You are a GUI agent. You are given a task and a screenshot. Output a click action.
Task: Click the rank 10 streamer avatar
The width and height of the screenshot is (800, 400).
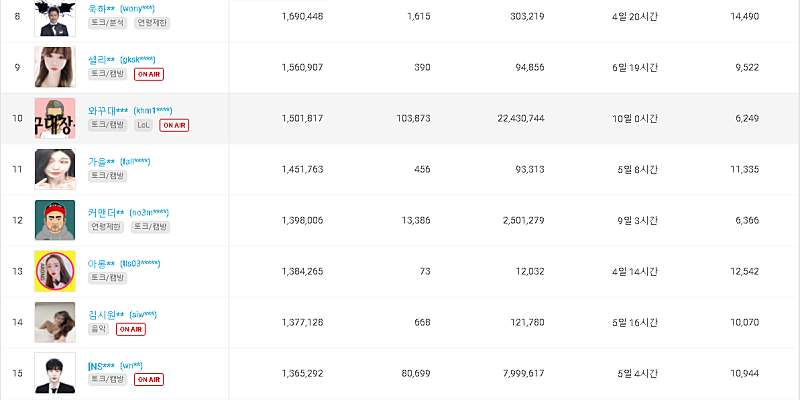tap(55, 118)
